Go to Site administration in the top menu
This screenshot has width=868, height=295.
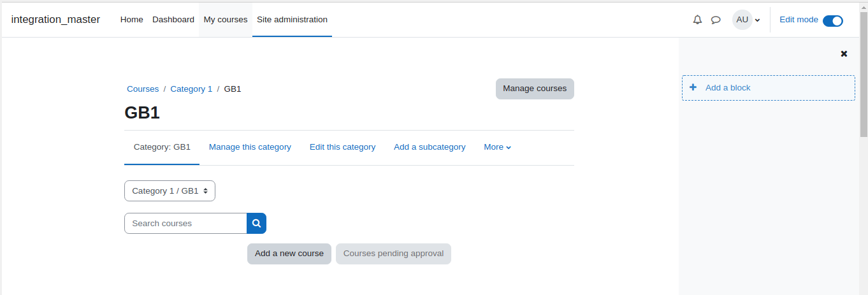[x=292, y=20]
